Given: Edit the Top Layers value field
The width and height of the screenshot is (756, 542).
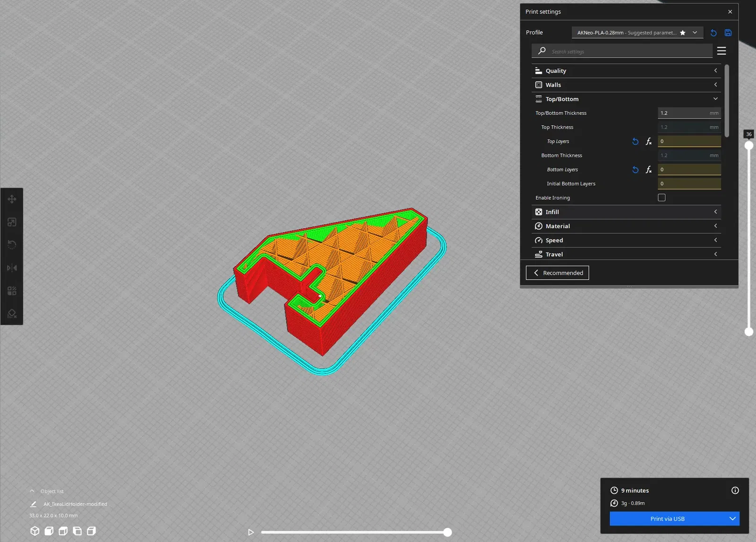Looking at the screenshot, I should coord(689,141).
